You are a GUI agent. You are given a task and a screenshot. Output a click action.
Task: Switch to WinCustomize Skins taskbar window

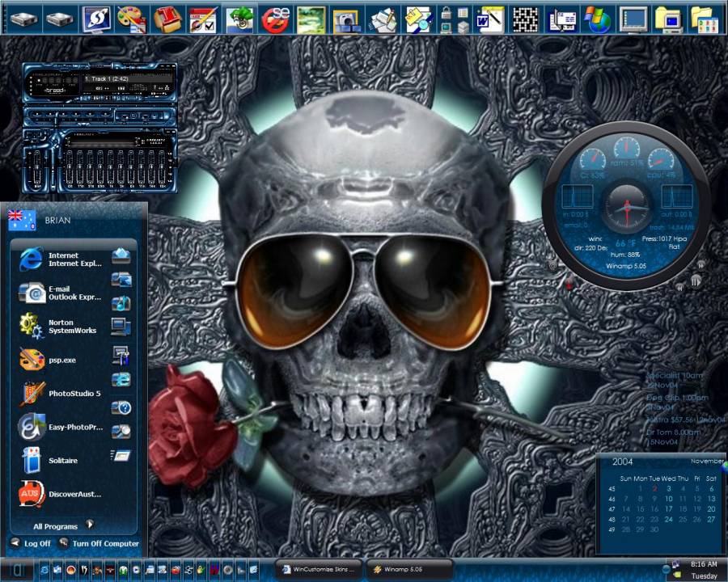319,569
